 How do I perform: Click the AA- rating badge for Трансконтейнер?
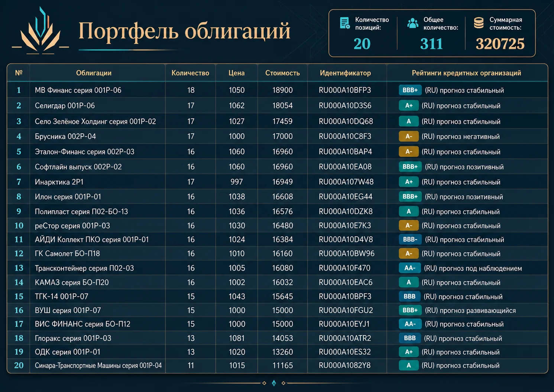coord(410,268)
